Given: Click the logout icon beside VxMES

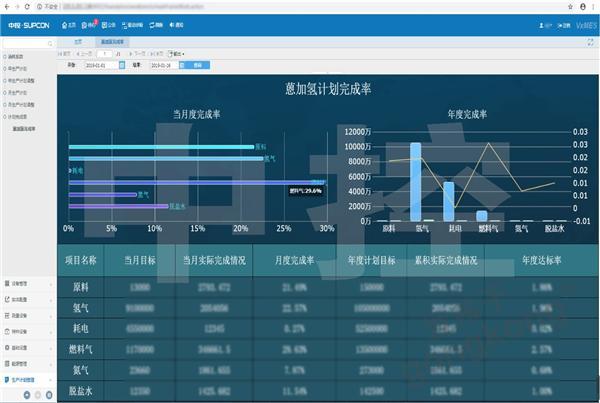Looking at the screenshot, I should [560, 26].
